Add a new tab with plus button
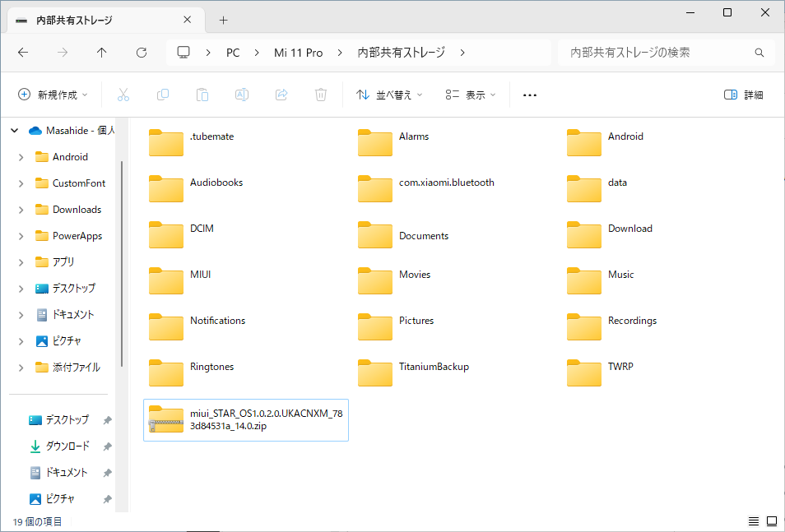This screenshot has width=785, height=532. coord(223,20)
